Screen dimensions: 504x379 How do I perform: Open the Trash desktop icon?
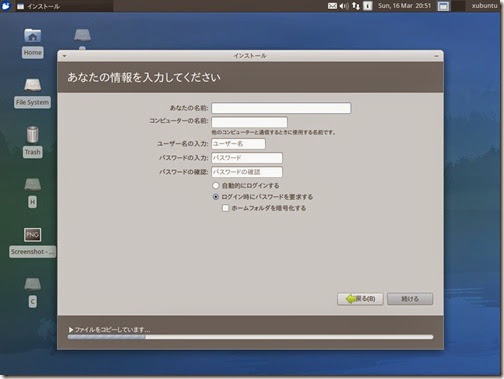pyautogui.click(x=32, y=135)
